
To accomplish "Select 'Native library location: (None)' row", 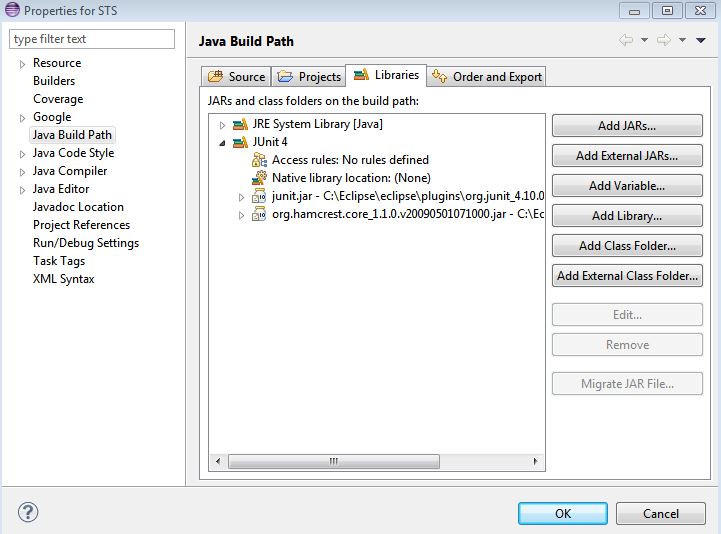I will pos(351,178).
